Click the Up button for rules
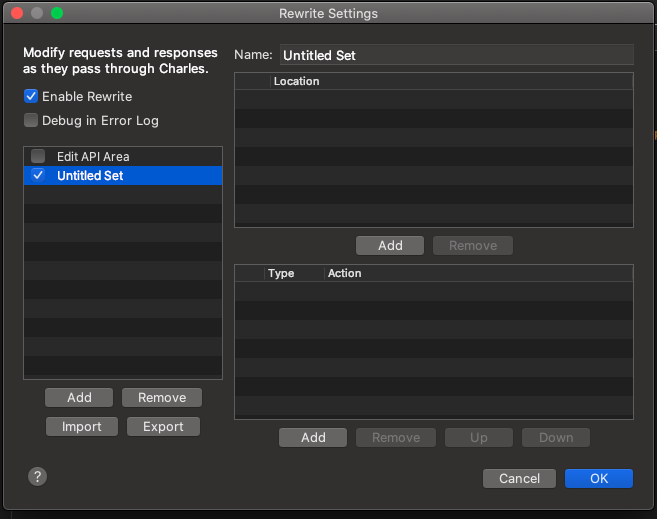Viewport: 657px width, 519px height. click(479, 437)
